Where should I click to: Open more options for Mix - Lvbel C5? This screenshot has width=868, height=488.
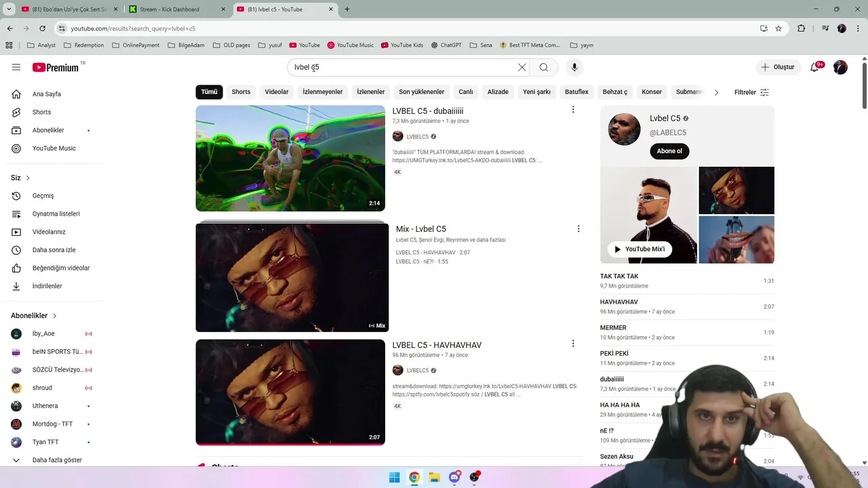[578, 229]
